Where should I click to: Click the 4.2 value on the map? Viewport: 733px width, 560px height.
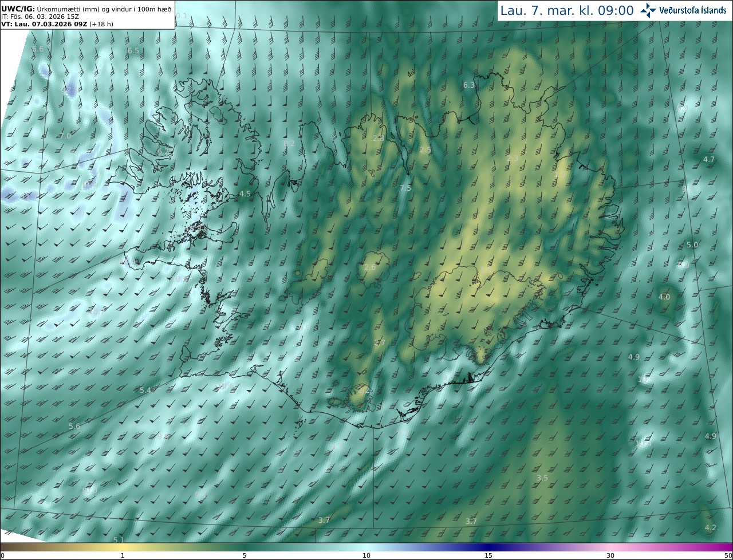pyautogui.click(x=711, y=528)
